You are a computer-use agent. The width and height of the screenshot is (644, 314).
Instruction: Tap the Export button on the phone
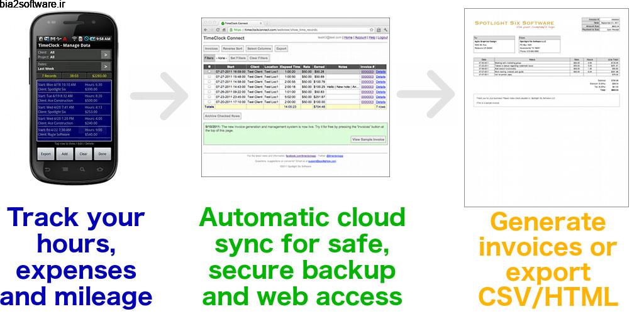(46, 153)
